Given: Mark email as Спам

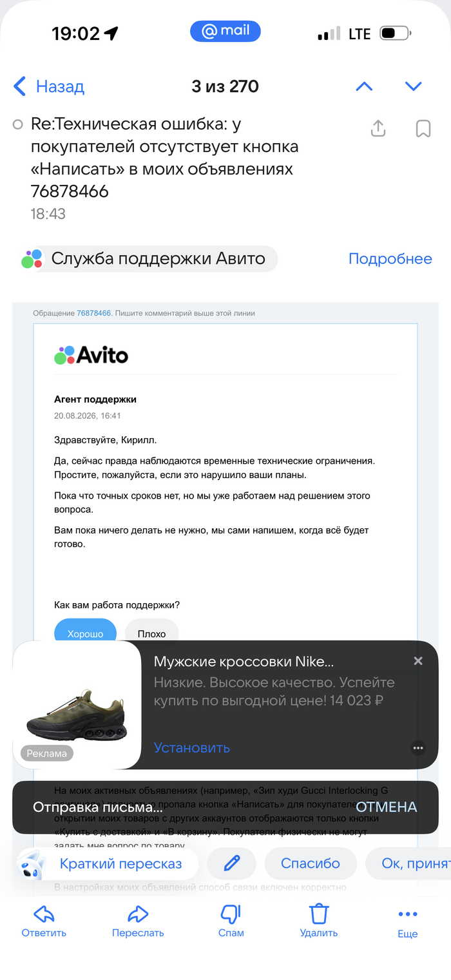Looking at the screenshot, I should click(231, 921).
